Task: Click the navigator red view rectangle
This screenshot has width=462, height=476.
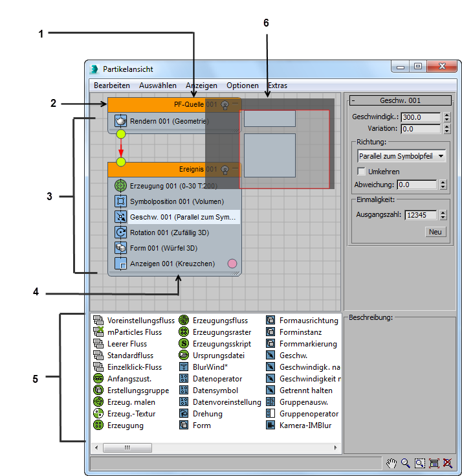Action: [284, 149]
